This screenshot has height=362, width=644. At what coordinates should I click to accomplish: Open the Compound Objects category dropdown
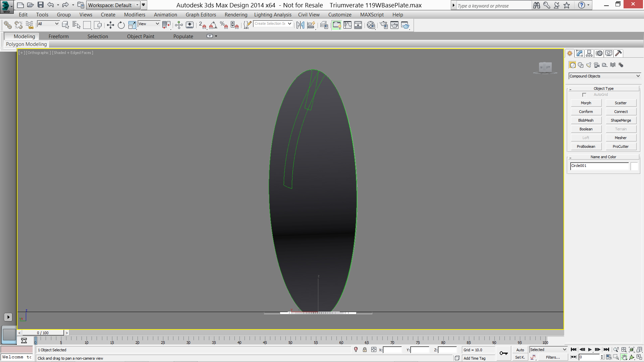coord(605,76)
